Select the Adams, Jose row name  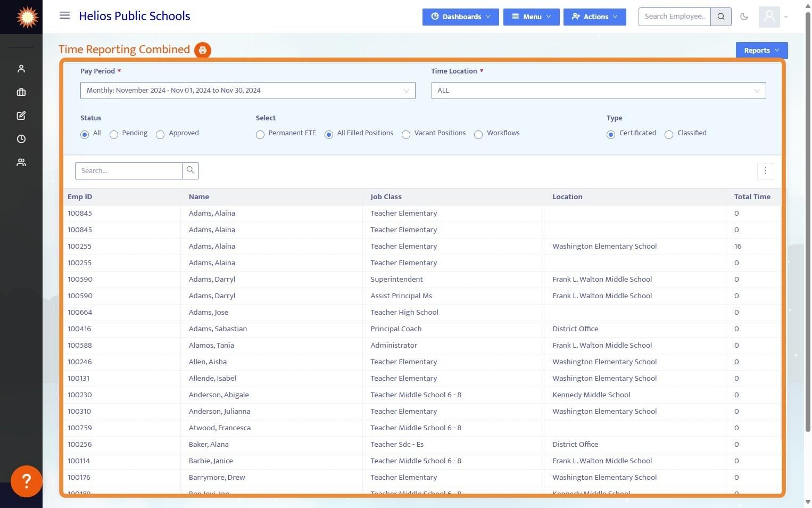pos(209,313)
